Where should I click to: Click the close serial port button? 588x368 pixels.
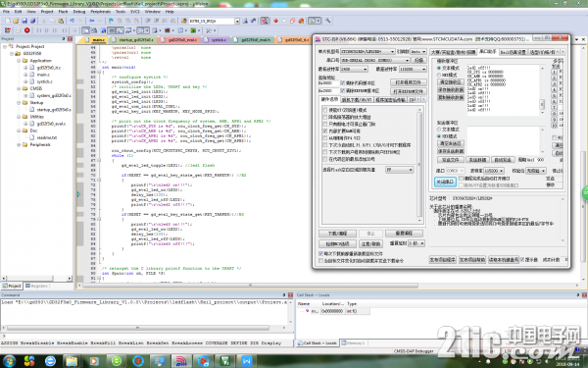(445, 182)
